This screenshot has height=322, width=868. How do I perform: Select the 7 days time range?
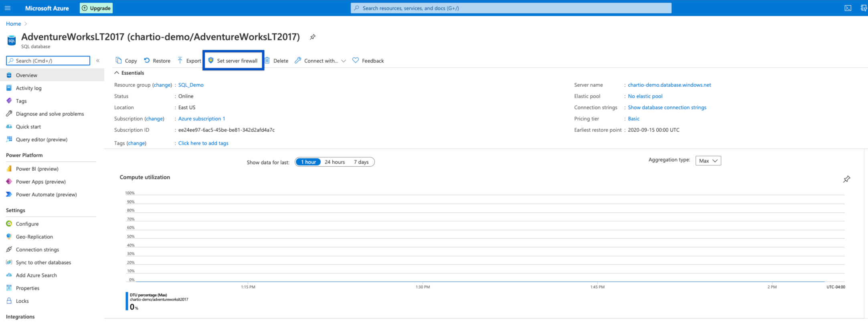pyautogui.click(x=361, y=162)
